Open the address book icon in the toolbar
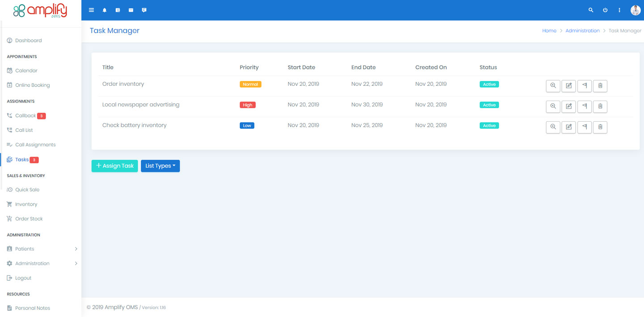Viewport: 644px width, 317px height. click(118, 10)
